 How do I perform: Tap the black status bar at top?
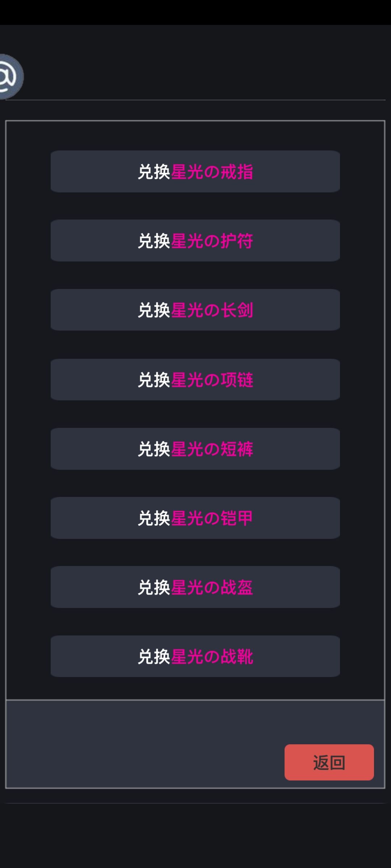click(195, 12)
